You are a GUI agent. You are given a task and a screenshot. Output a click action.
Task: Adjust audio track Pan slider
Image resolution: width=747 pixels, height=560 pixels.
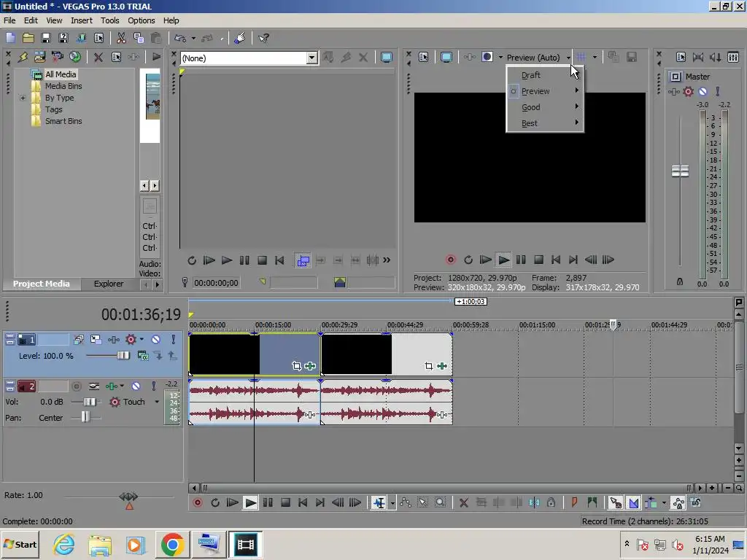[85, 418]
